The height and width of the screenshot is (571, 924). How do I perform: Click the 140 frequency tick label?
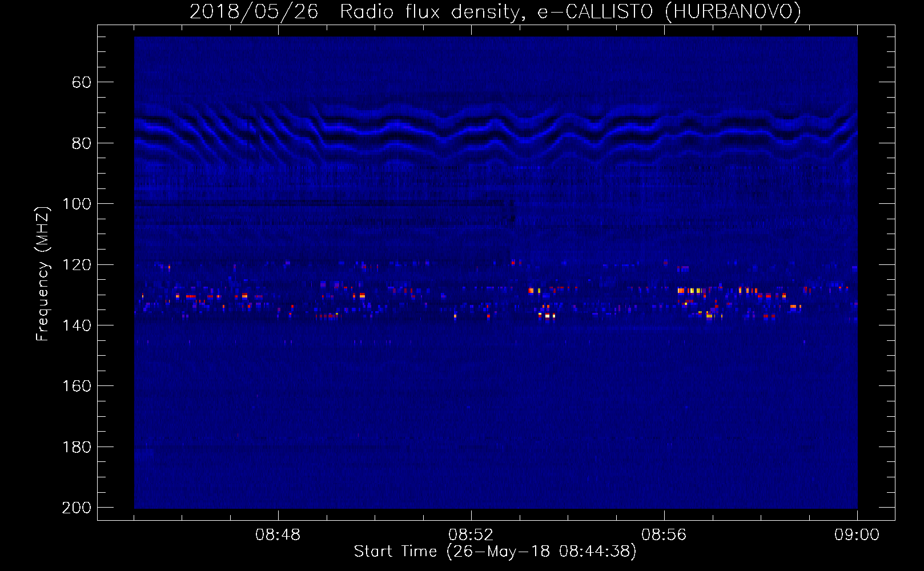(77, 325)
